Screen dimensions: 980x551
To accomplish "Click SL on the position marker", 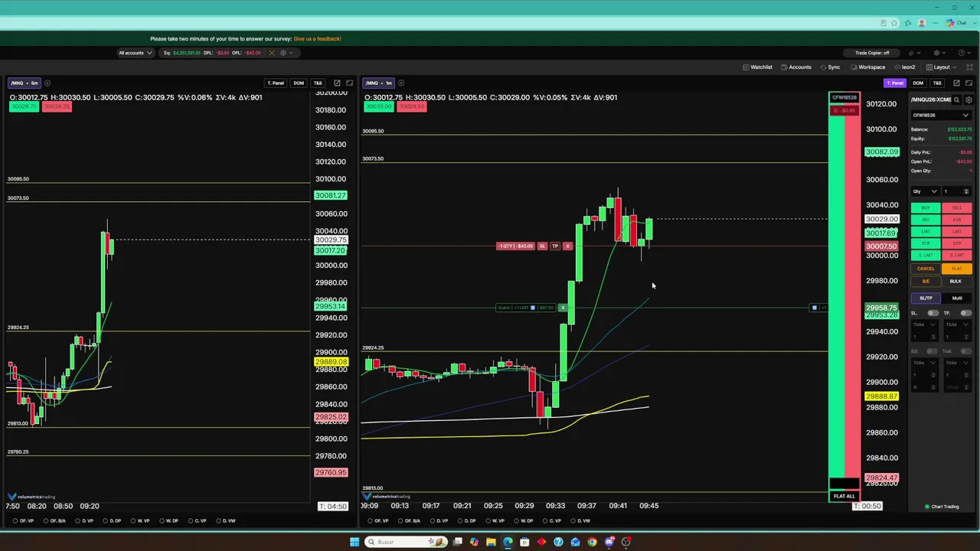I will tap(542, 246).
